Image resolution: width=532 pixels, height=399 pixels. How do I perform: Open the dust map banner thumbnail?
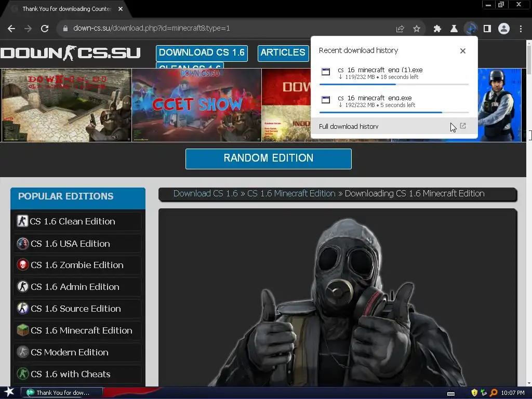(x=66, y=105)
